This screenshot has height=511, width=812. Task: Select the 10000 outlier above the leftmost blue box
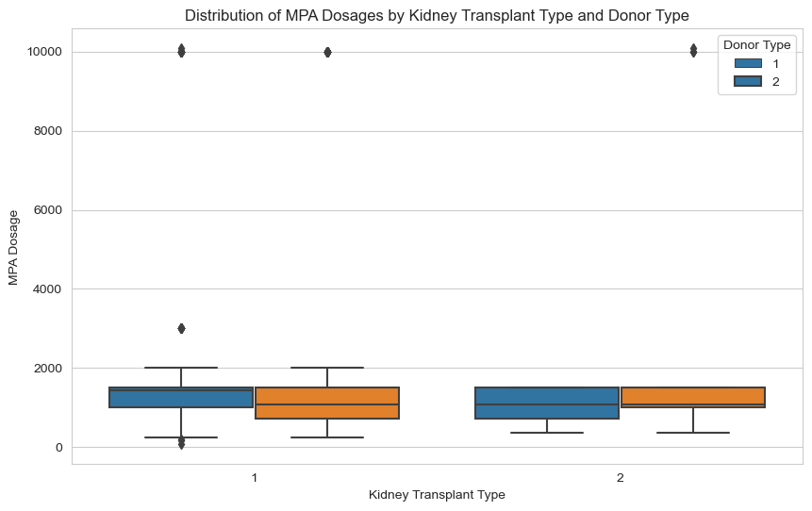[x=181, y=51]
